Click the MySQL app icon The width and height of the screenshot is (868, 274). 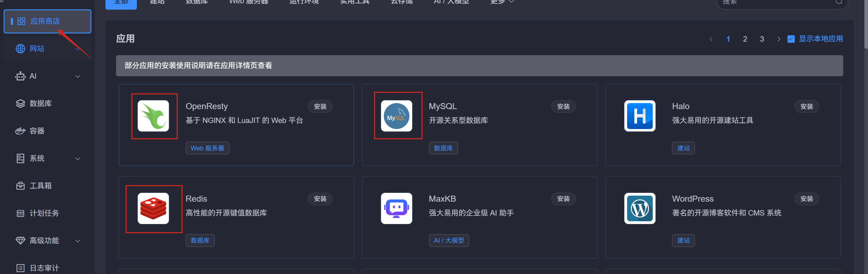[x=396, y=116]
